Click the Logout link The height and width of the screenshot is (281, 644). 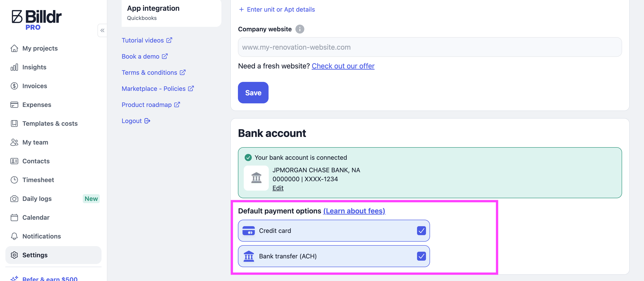click(x=136, y=121)
